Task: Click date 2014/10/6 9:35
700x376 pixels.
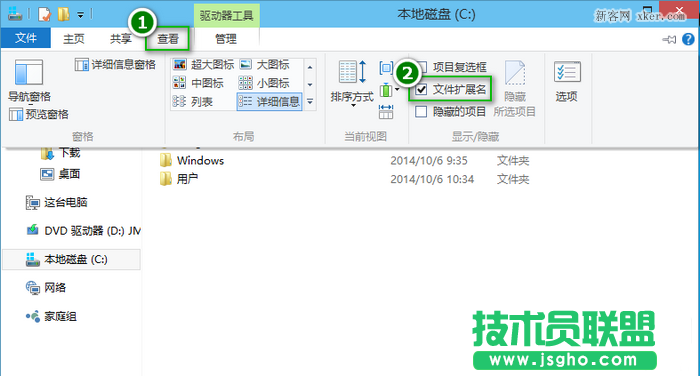Action: tap(429, 161)
